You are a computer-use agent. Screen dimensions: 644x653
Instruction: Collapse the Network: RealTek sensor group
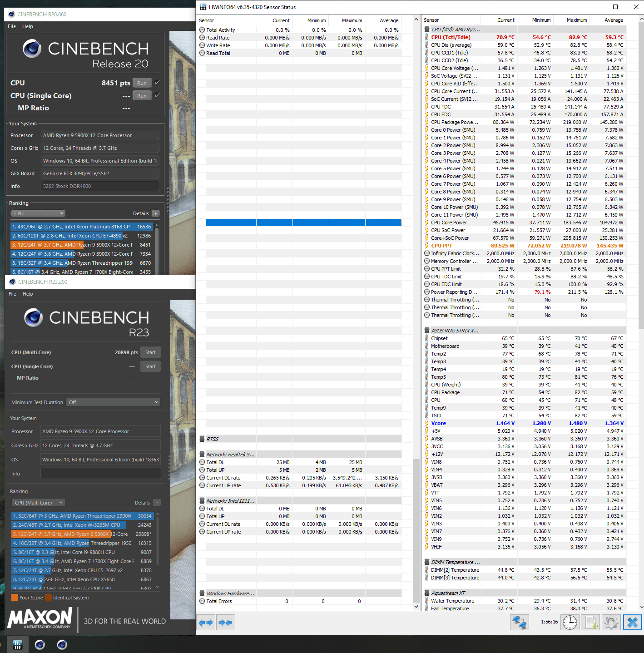click(202, 455)
